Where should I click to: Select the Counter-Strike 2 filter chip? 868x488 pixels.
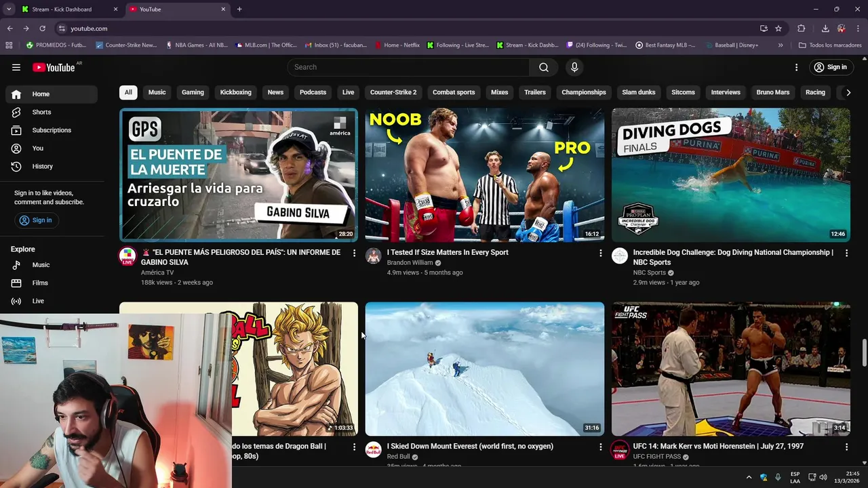(x=393, y=92)
